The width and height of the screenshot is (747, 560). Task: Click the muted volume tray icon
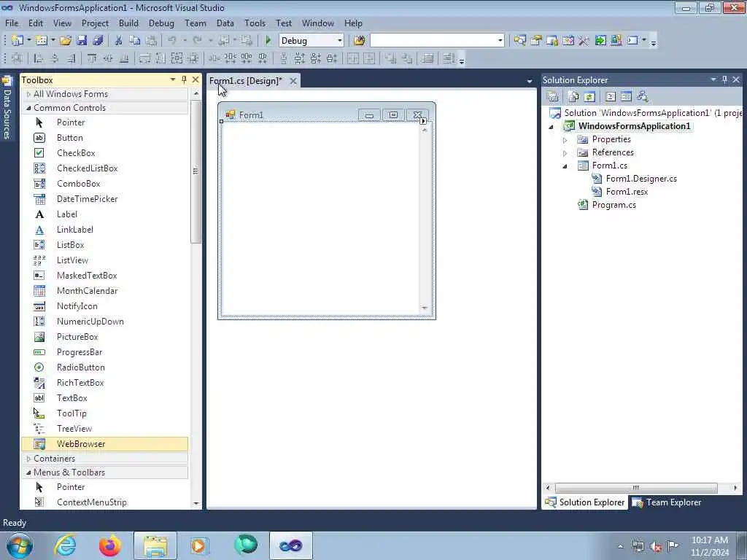tap(656, 545)
